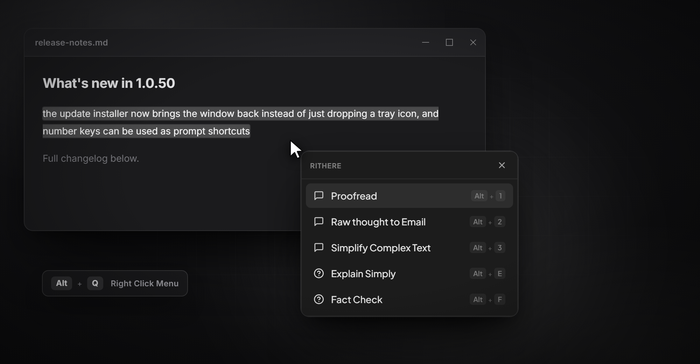Image resolution: width=700 pixels, height=364 pixels.
Task: Click the What's new in 1.0.50 heading
Action: 109,83
